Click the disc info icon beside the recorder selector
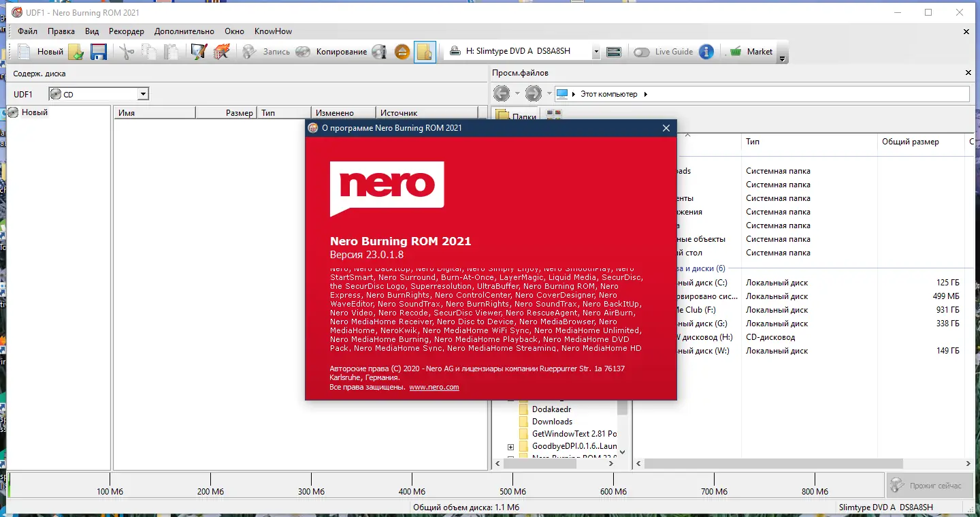The image size is (980, 517). click(x=613, y=51)
